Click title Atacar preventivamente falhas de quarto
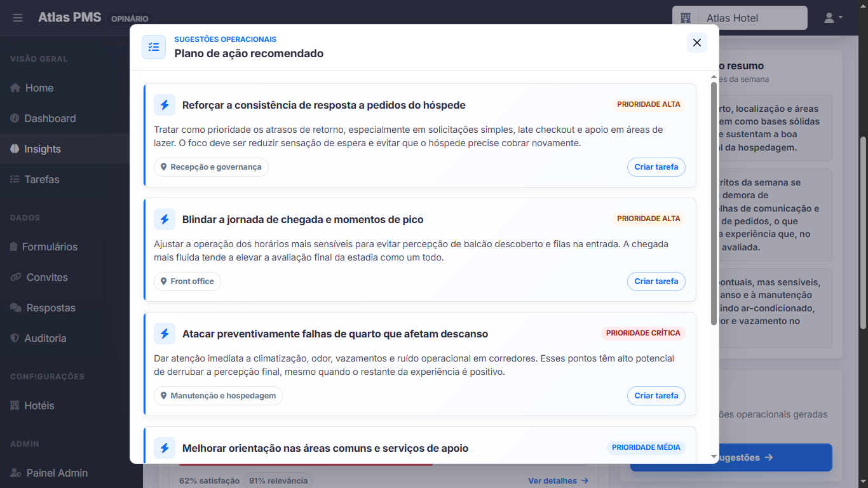Viewport: 868px width, 488px height. (336, 334)
